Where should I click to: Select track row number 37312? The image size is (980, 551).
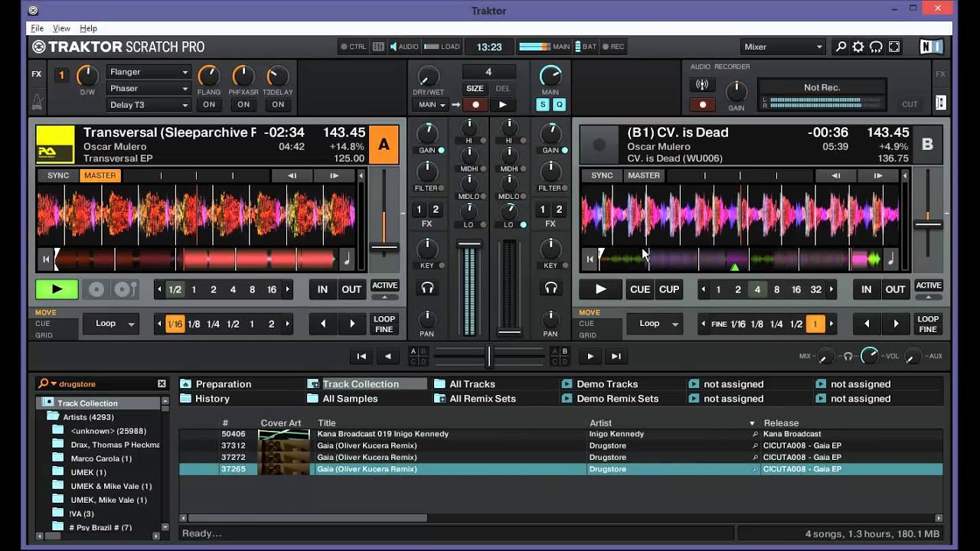point(560,445)
